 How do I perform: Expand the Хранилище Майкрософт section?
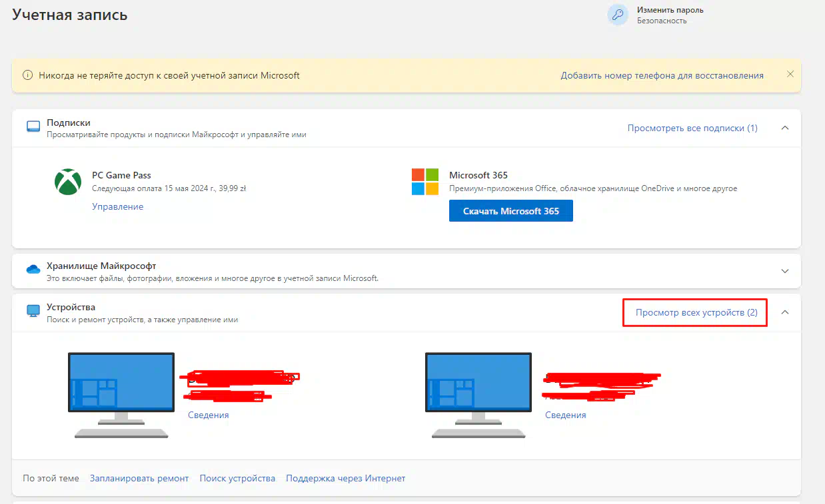click(785, 271)
